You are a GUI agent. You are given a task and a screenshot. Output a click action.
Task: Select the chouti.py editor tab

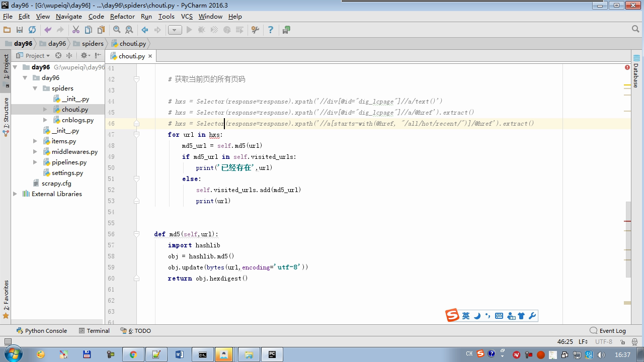131,56
